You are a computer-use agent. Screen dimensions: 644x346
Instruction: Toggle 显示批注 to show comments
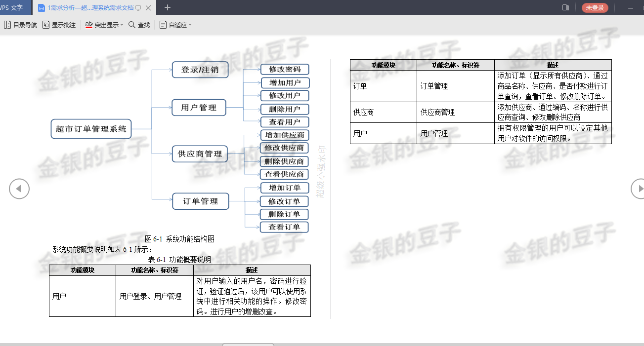click(x=59, y=24)
